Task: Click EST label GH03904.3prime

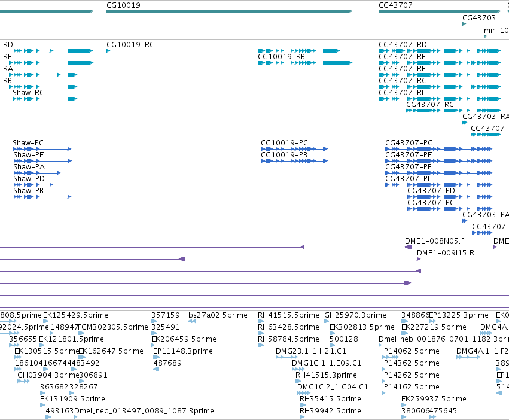Action: pyautogui.click(x=48, y=375)
